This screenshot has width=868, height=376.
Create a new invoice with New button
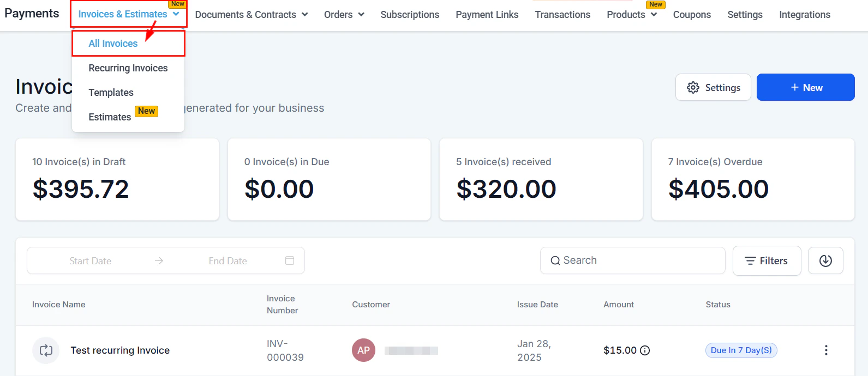805,88
